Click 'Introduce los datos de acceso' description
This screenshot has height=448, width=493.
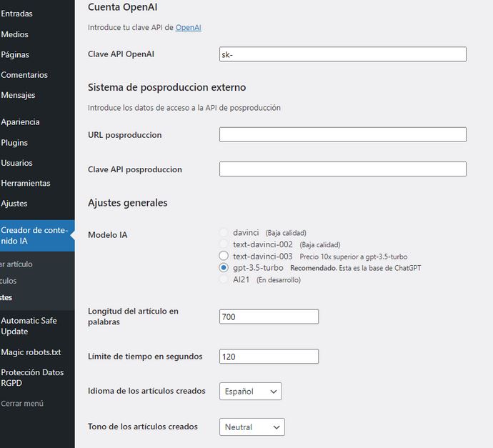click(x=184, y=108)
